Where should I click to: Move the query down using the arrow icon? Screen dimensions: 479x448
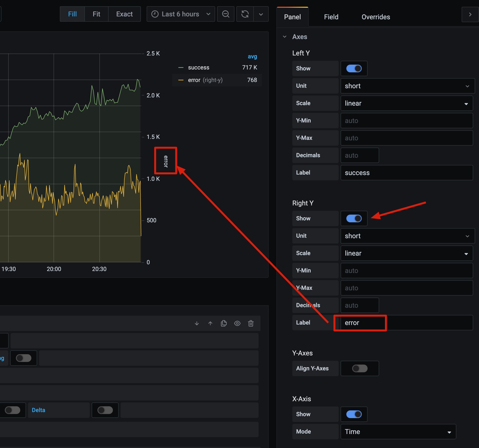[197, 323]
